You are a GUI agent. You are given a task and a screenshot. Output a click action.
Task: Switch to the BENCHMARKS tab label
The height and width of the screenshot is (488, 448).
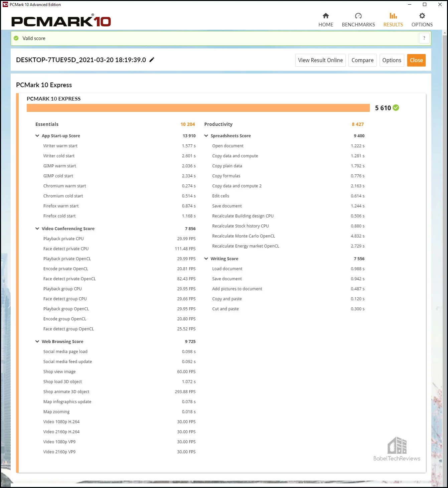(358, 25)
